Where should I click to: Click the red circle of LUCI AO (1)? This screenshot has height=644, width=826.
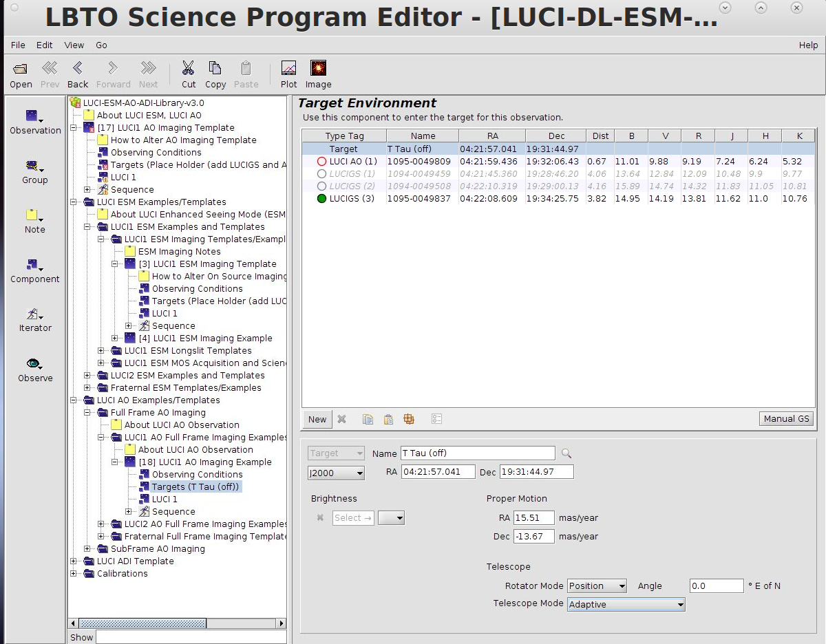coord(321,162)
